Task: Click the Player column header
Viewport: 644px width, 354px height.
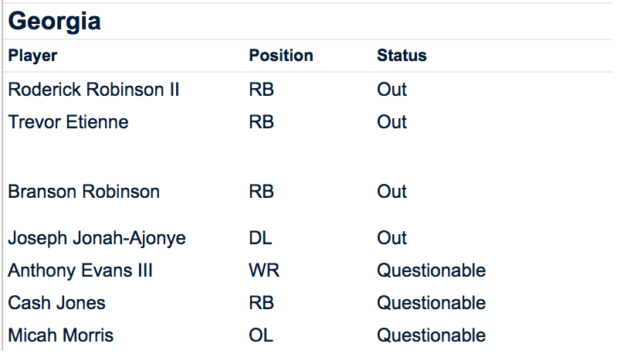Action: (x=32, y=56)
